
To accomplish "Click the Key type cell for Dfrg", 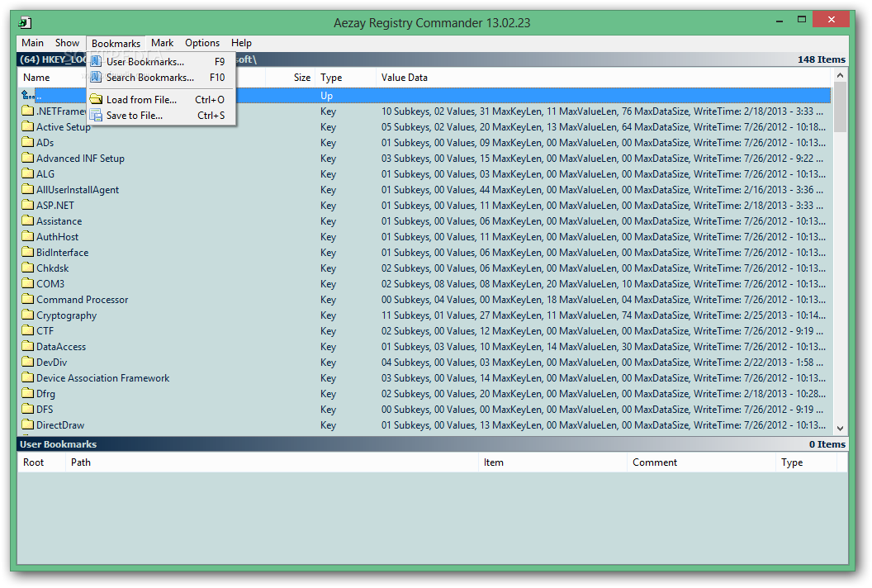I will click(x=328, y=393).
